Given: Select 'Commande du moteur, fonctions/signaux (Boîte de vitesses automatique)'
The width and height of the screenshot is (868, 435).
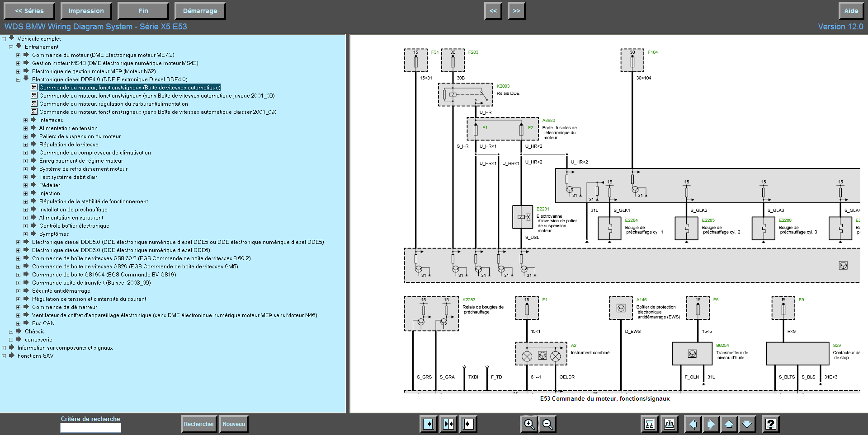Looking at the screenshot, I should pyautogui.click(x=130, y=88).
